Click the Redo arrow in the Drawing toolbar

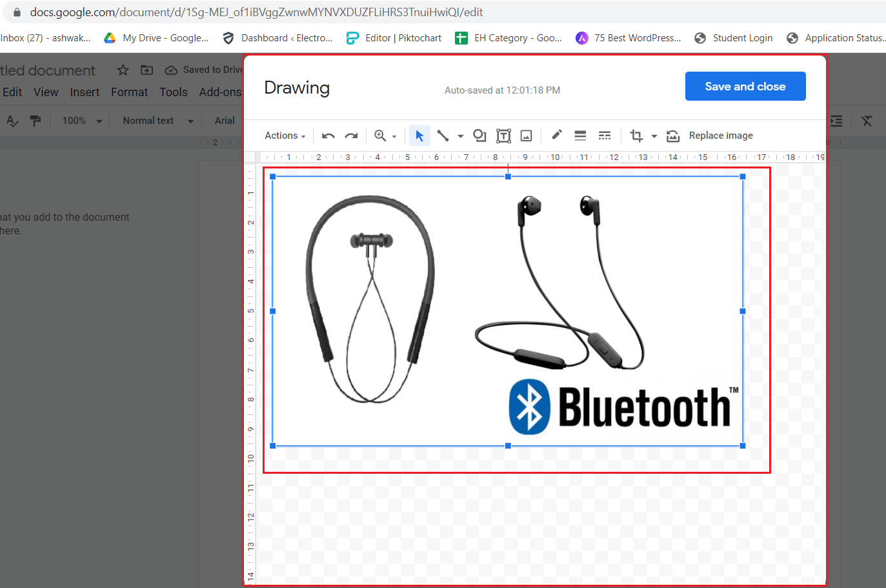tap(351, 136)
